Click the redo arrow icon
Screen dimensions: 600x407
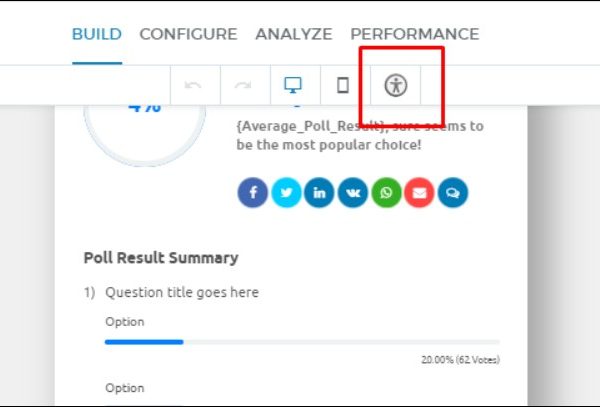point(243,86)
